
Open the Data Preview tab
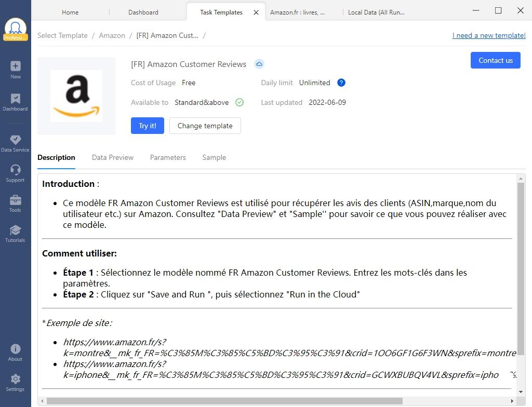point(113,157)
